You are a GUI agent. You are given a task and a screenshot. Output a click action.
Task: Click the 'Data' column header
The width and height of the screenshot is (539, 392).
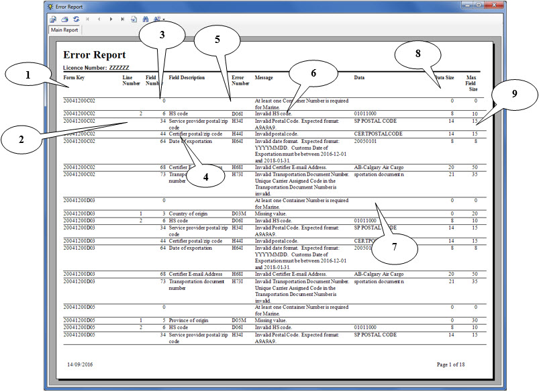[x=359, y=78]
